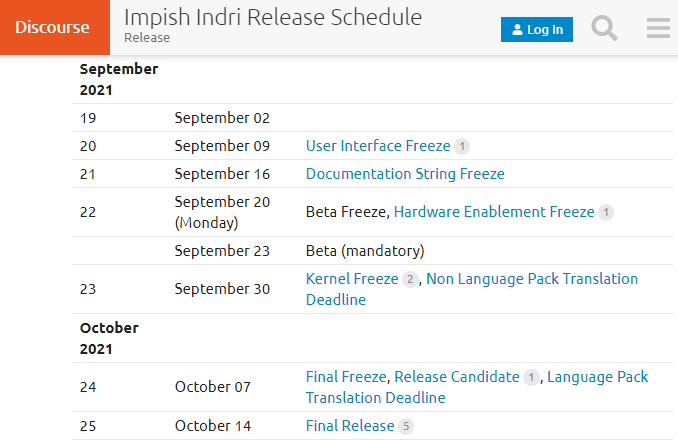Click the Final Release click-count badge
This screenshot has height=440, width=678.
405,427
